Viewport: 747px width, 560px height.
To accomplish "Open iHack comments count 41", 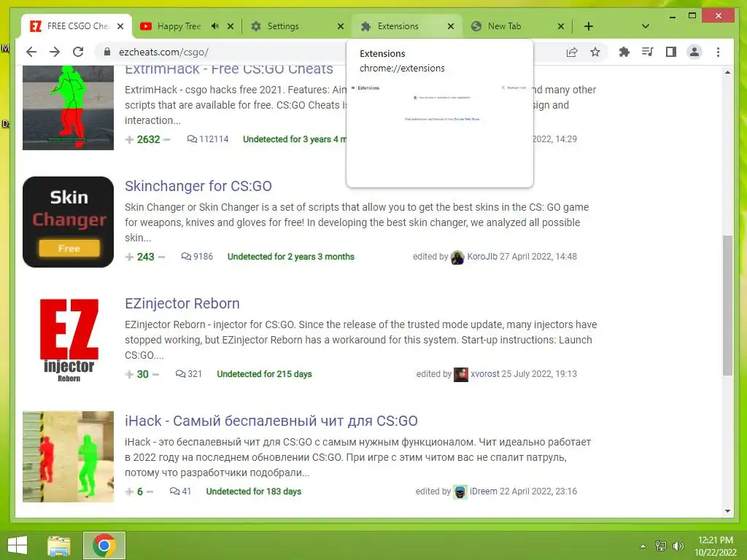I will [180, 491].
